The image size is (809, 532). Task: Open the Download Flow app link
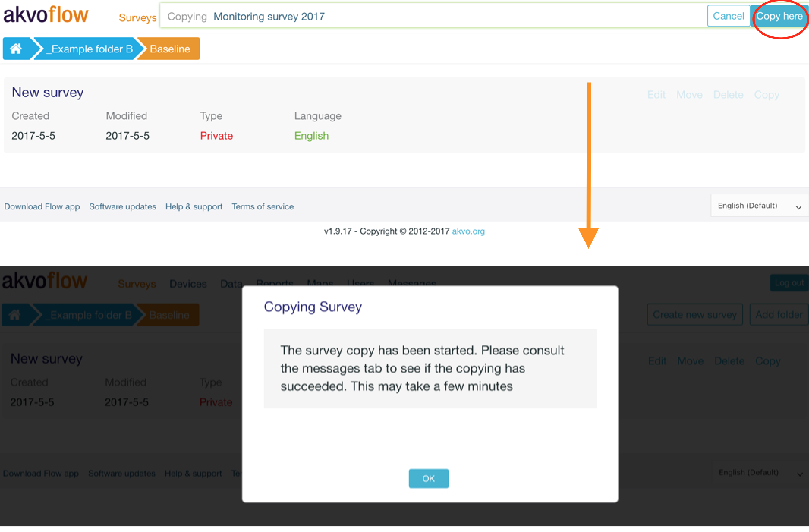(x=42, y=207)
